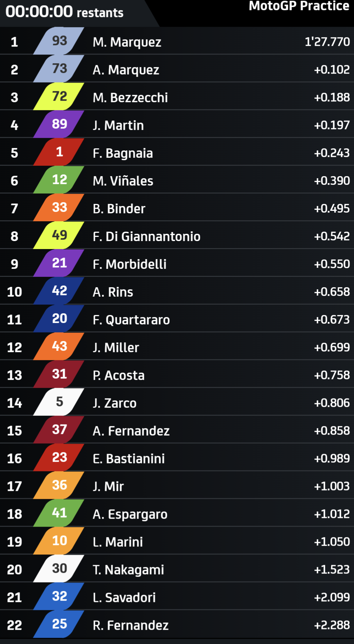Click the 00:00:00 restants timer
The width and height of the screenshot is (354, 644).
click(x=64, y=12)
